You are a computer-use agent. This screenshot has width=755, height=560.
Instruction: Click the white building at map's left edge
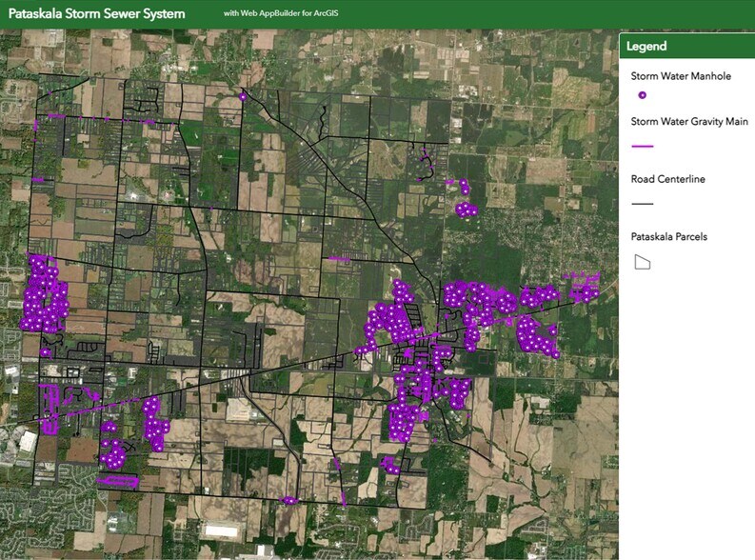coord(27,442)
